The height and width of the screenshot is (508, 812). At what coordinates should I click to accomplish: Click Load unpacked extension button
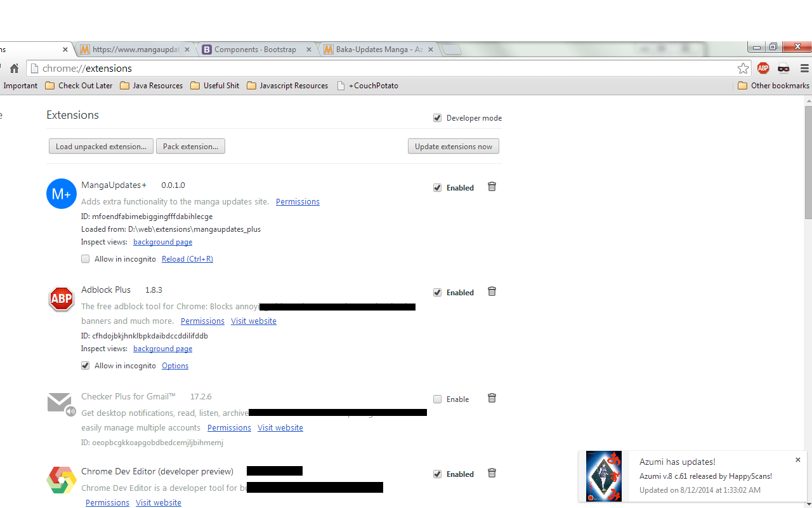point(101,147)
